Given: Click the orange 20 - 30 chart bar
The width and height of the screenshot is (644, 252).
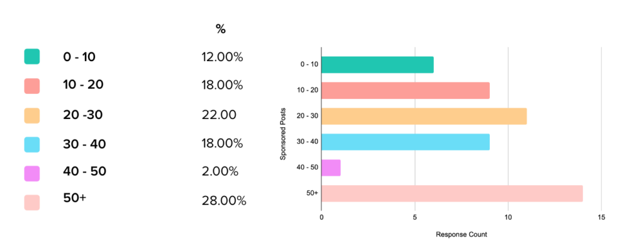Looking at the screenshot, I should pos(424,117).
